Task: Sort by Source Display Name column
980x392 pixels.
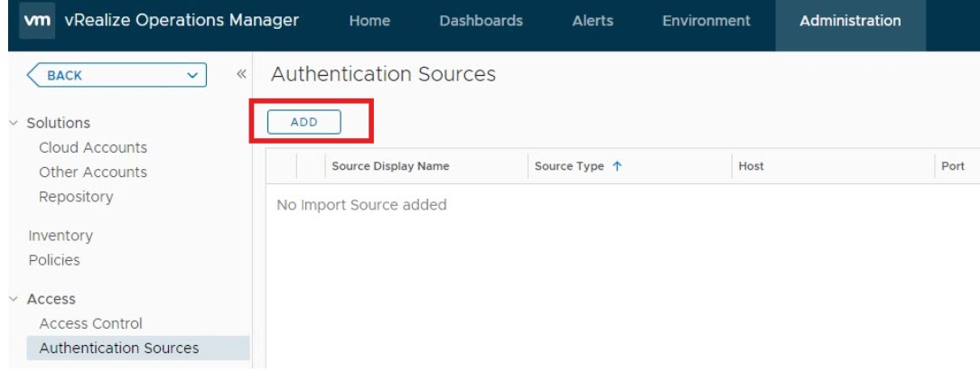Action: [x=390, y=166]
